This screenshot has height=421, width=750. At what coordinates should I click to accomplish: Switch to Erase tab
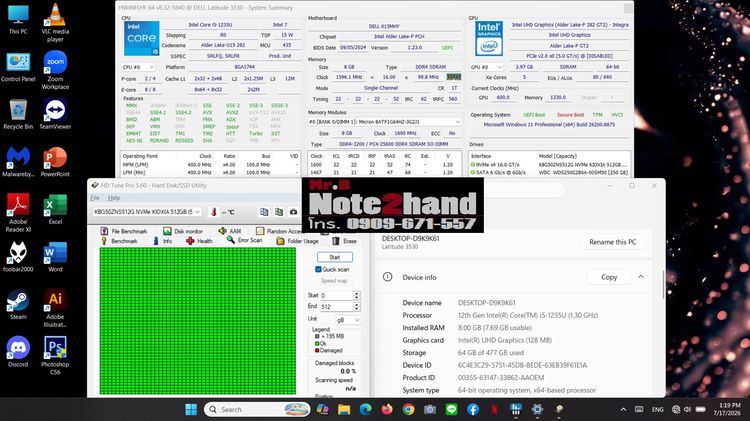[x=344, y=241]
